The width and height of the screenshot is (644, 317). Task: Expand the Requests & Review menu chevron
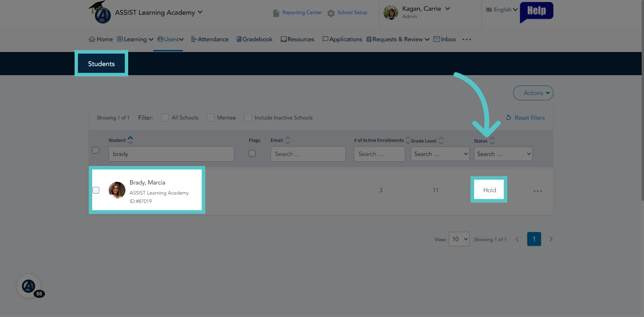(x=427, y=39)
